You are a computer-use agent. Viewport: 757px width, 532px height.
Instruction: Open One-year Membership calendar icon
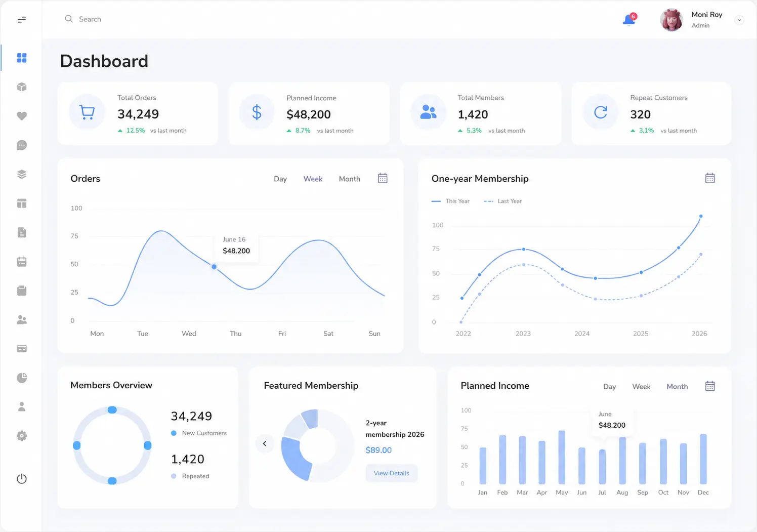[710, 178]
